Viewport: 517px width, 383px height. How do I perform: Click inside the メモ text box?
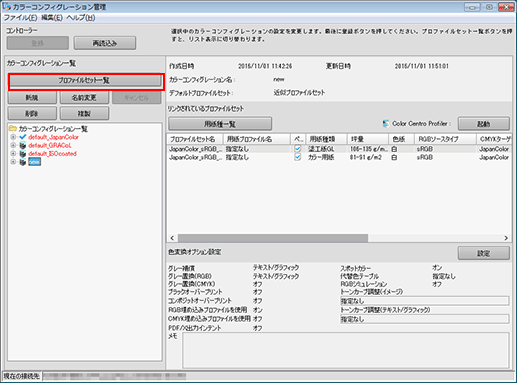(x=346, y=350)
